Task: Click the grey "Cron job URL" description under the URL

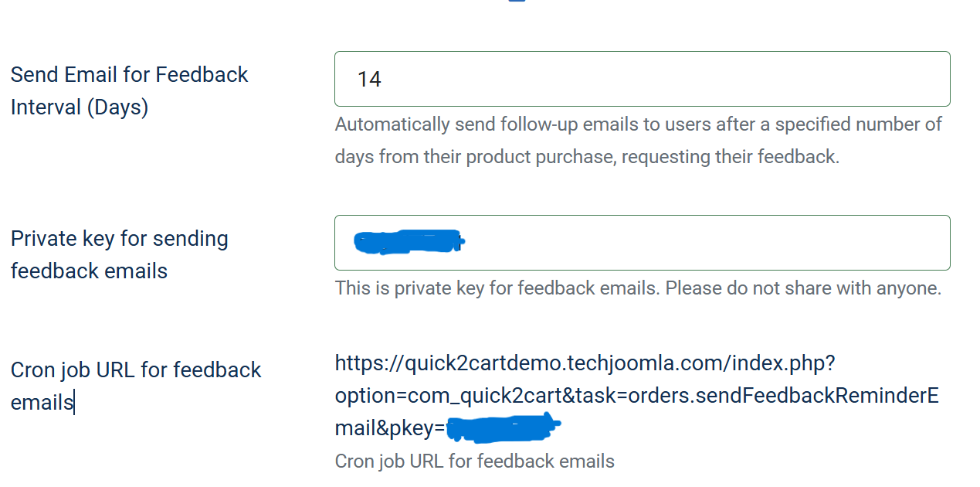Action: [x=474, y=461]
